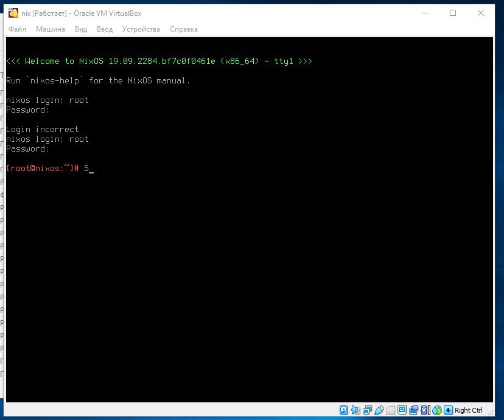504x420 pixels.
Task: Open the Файл menu
Action: click(x=18, y=29)
